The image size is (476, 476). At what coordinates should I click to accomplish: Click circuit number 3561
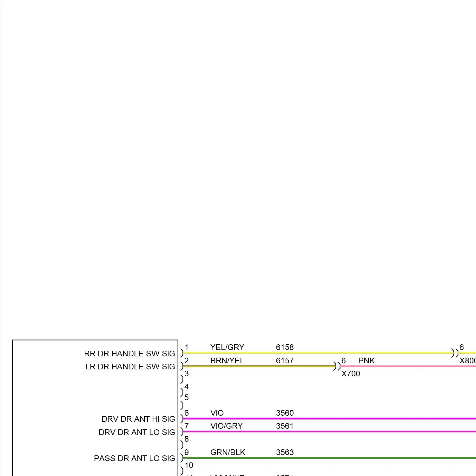[285, 426]
